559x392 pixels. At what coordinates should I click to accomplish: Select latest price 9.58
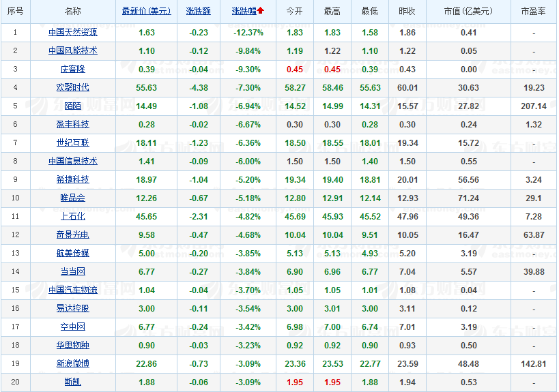click(x=147, y=235)
